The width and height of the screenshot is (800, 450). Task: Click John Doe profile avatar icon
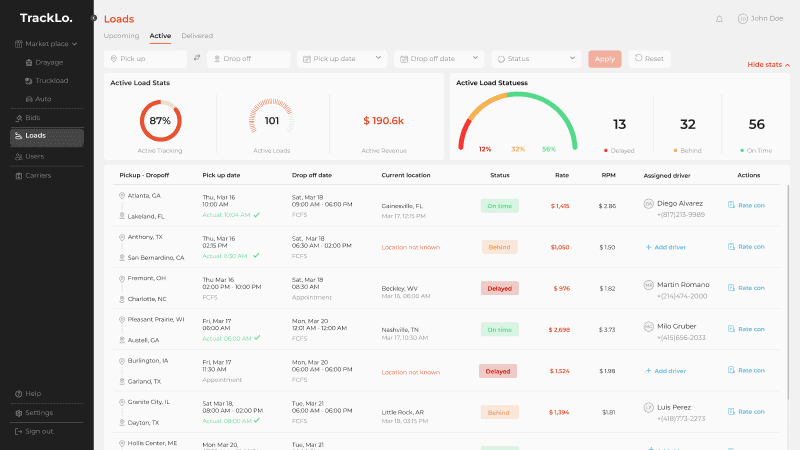point(742,18)
